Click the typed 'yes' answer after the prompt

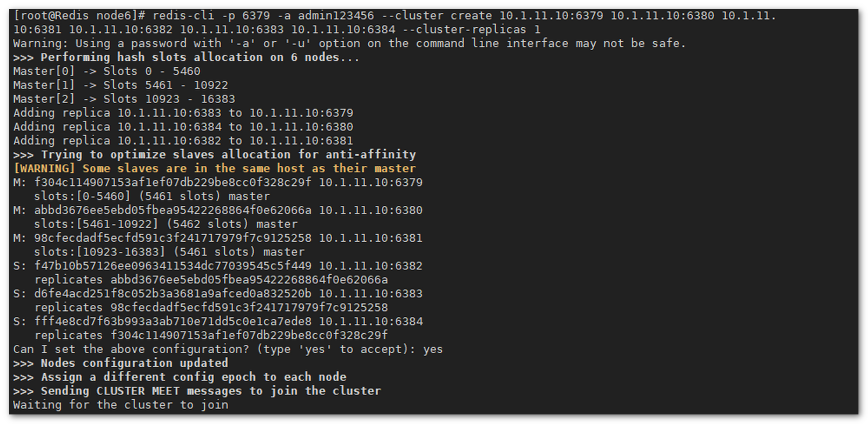[x=433, y=349]
